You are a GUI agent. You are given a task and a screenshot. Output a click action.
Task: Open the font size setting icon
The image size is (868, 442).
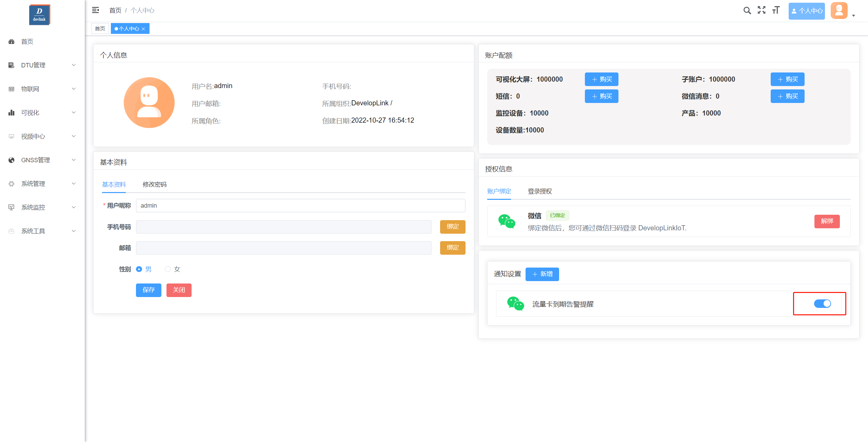tap(776, 10)
